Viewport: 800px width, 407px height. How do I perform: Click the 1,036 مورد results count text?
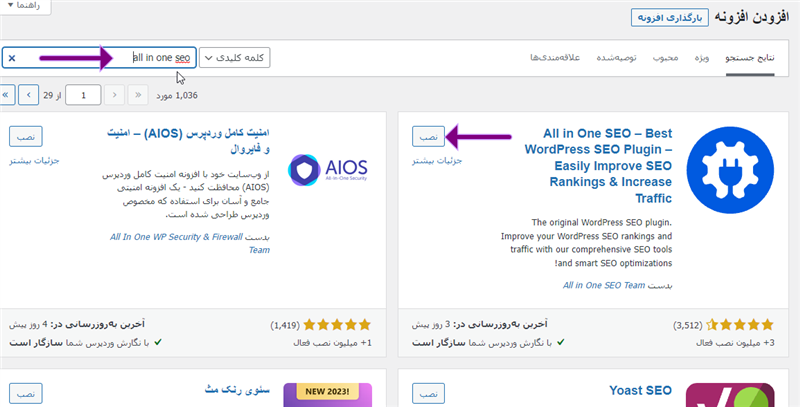click(177, 95)
